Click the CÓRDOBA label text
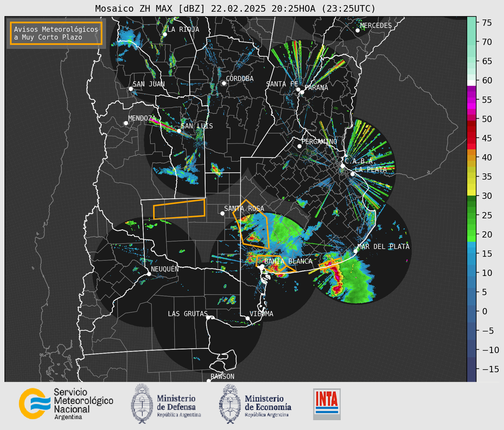 pos(240,79)
